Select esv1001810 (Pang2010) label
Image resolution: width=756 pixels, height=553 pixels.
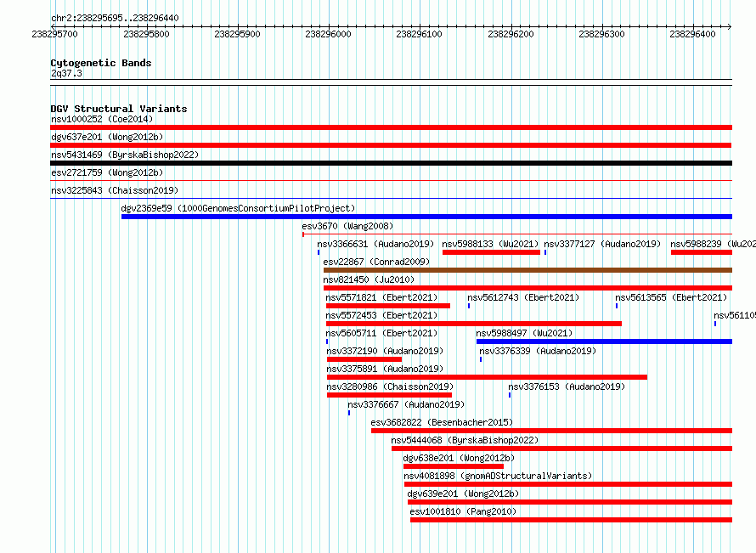(x=463, y=511)
